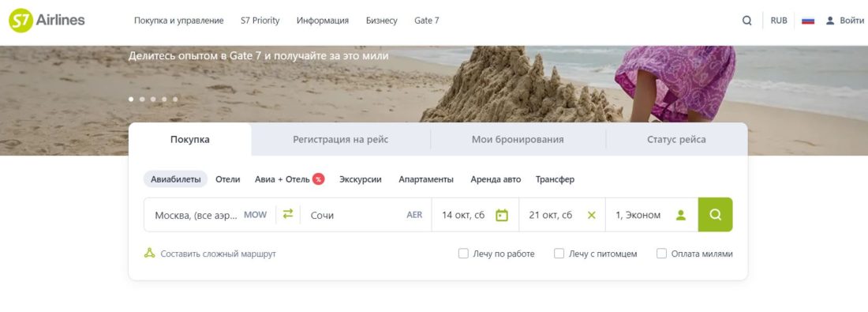
Task: Open the calendar icon for departure date
Action: [502, 215]
